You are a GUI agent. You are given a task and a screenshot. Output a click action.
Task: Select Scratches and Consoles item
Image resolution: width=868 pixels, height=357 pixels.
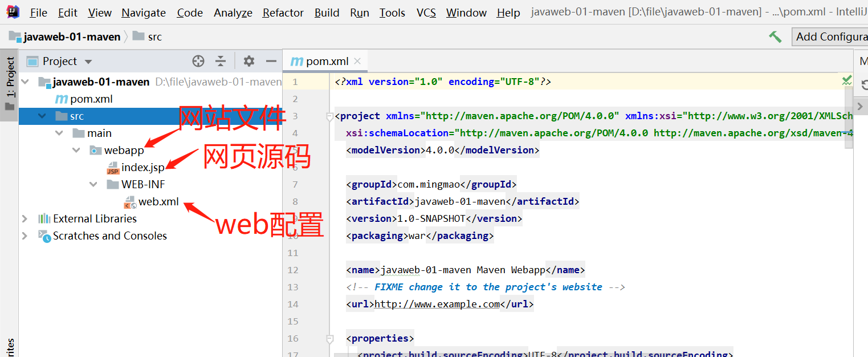click(x=110, y=236)
